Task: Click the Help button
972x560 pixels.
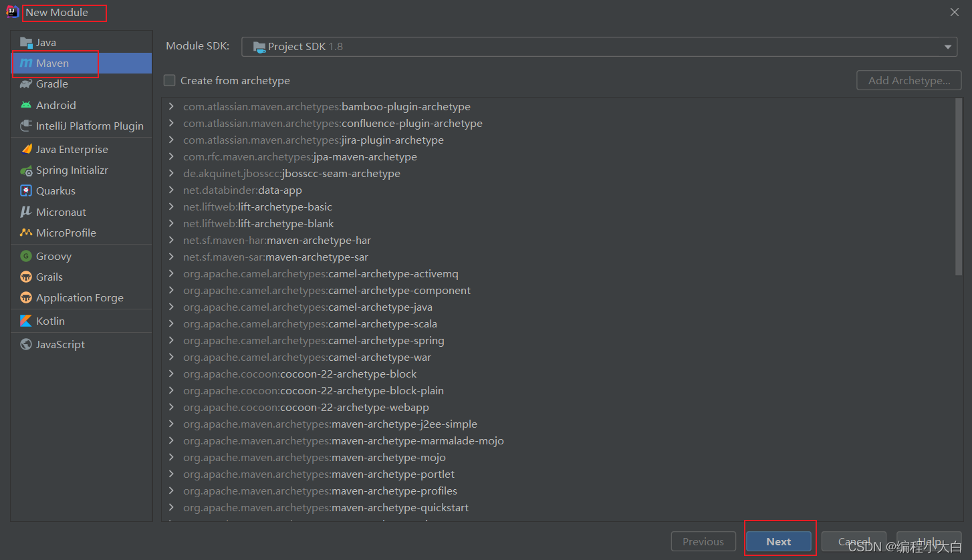Action: pyautogui.click(x=929, y=541)
